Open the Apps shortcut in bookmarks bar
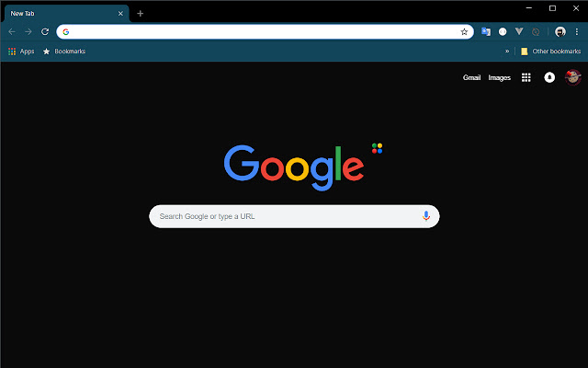This screenshot has height=368, width=588. click(x=21, y=52)
